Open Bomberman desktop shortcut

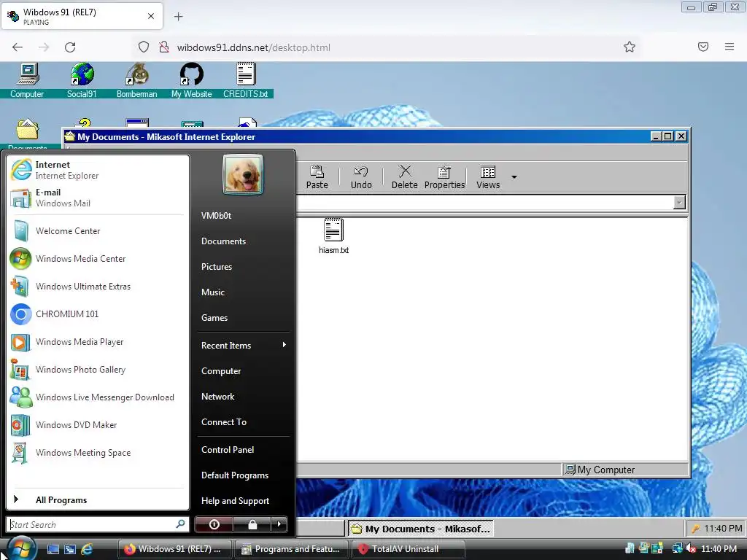[136, 80]
